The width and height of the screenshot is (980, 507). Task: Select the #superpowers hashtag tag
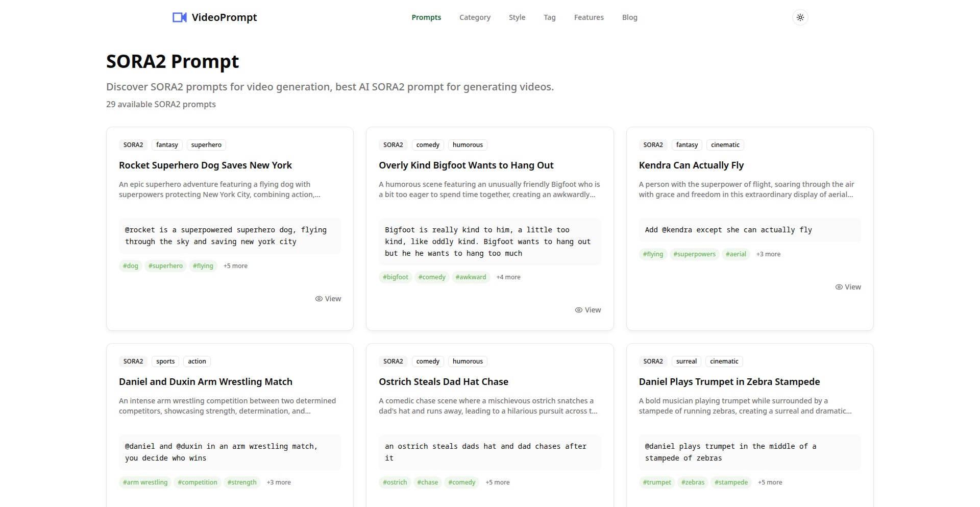tap(694, 254)
